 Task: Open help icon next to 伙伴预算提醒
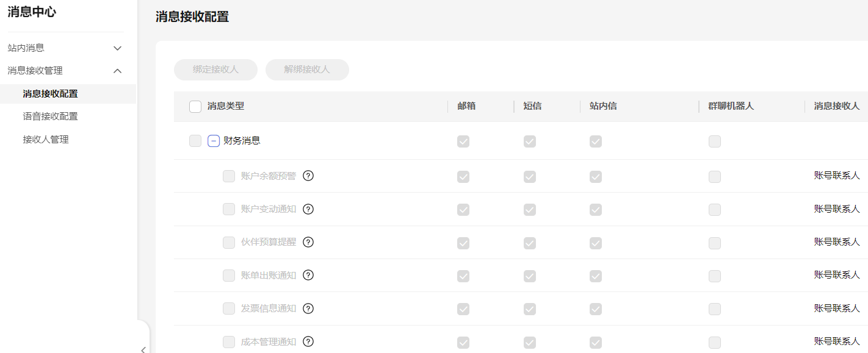[x=308, y=242]
